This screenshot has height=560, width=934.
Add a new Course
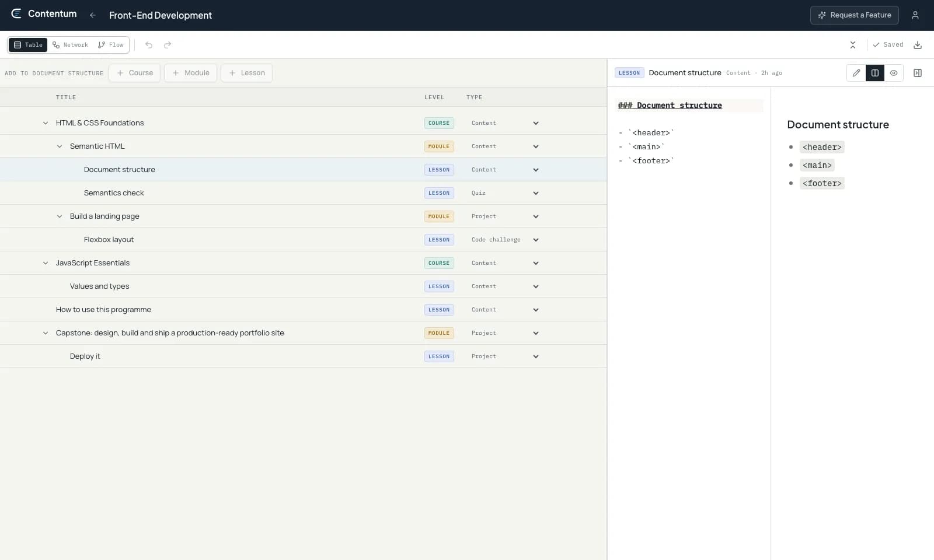click(134, 73)
